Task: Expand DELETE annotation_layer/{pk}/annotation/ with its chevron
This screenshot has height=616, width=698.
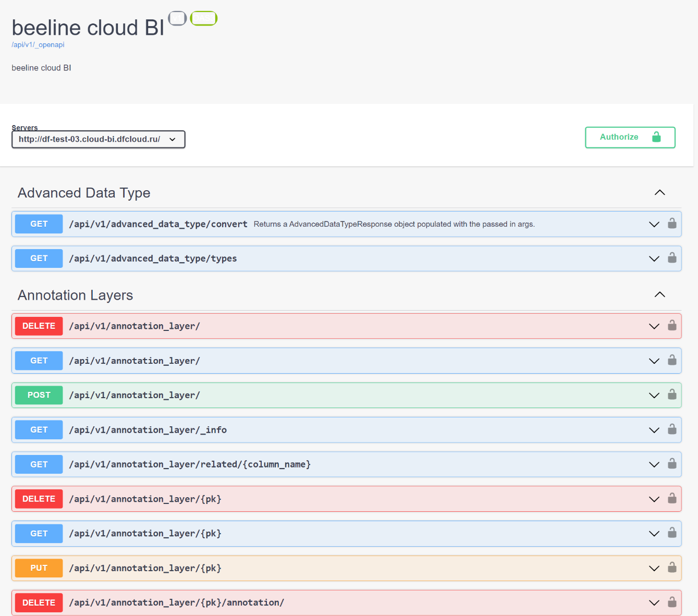Action: (654, 603)
